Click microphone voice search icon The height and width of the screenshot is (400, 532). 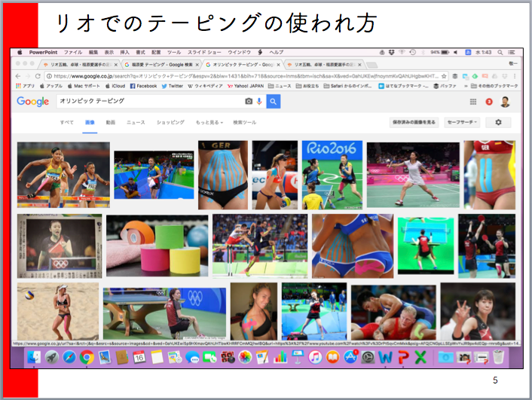pos(259,102)
